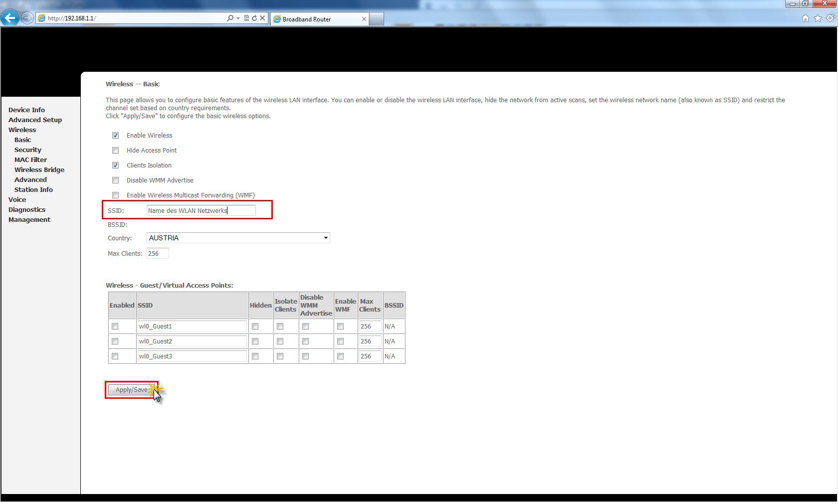
Task: Uncheck the Enable Wireless checkbox
Action: click(x=116, y=136)
